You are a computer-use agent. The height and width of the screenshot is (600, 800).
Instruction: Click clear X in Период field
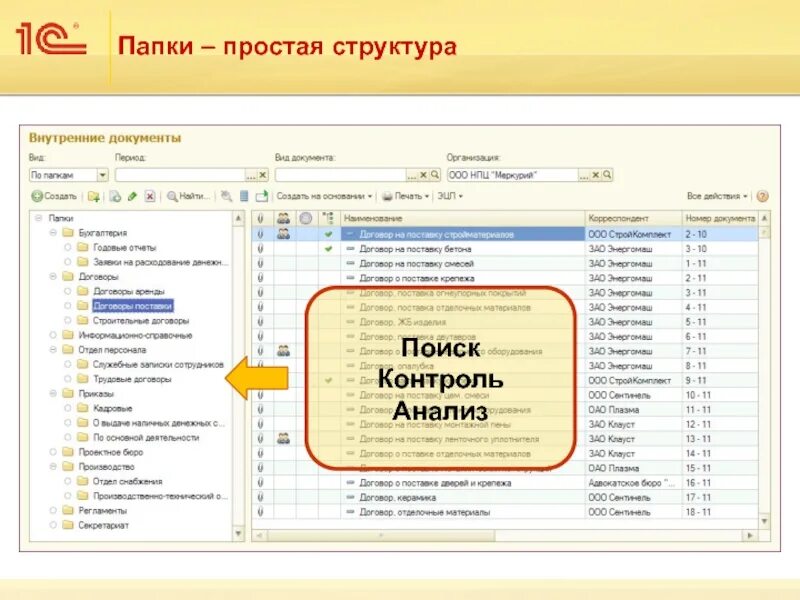263,175
